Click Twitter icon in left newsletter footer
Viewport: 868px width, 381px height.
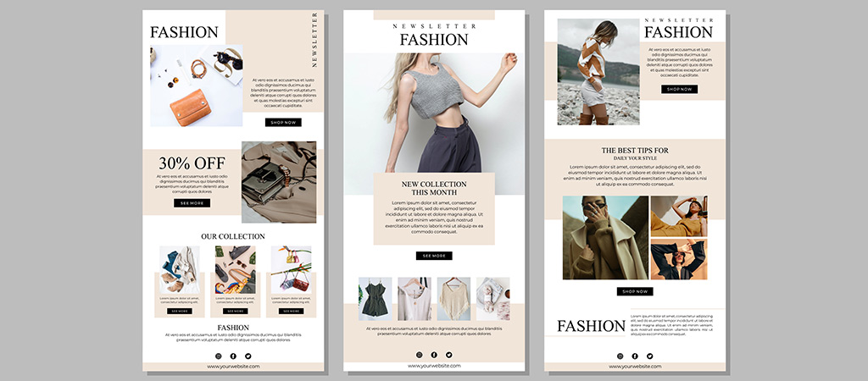click(x=248, y=356)
